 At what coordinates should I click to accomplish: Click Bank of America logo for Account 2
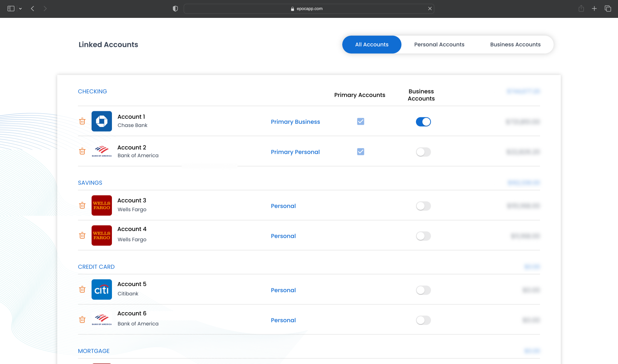point(102,151)
